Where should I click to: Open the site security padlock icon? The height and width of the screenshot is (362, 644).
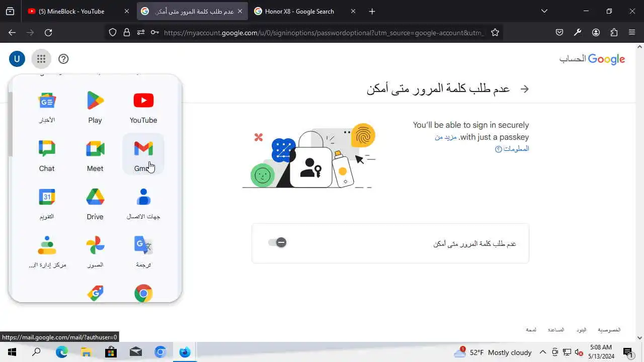point(127,32)
